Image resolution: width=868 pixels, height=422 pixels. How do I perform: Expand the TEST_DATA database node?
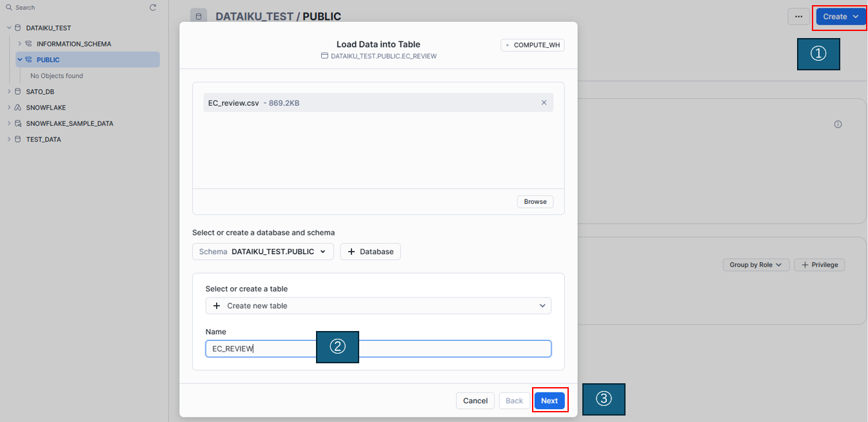tap(9, 139)
